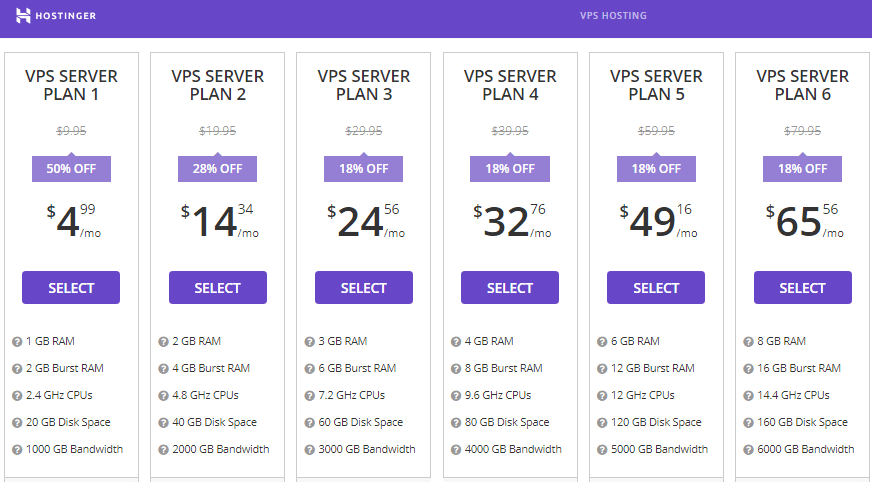Choose Select under VPS Server Plan 4
Viewport: 872px width, 482px height.
(x=510, y=287)
